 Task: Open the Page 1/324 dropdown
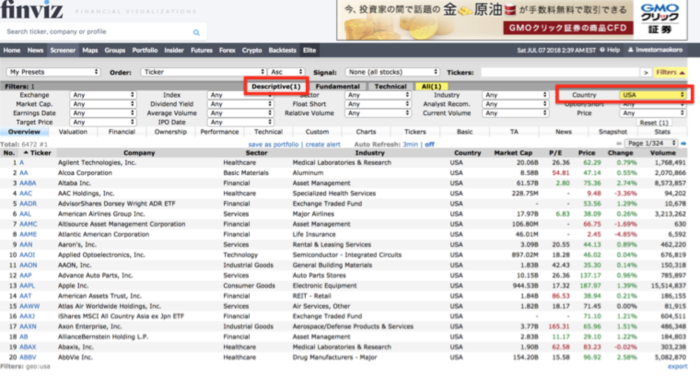point(651,143)
